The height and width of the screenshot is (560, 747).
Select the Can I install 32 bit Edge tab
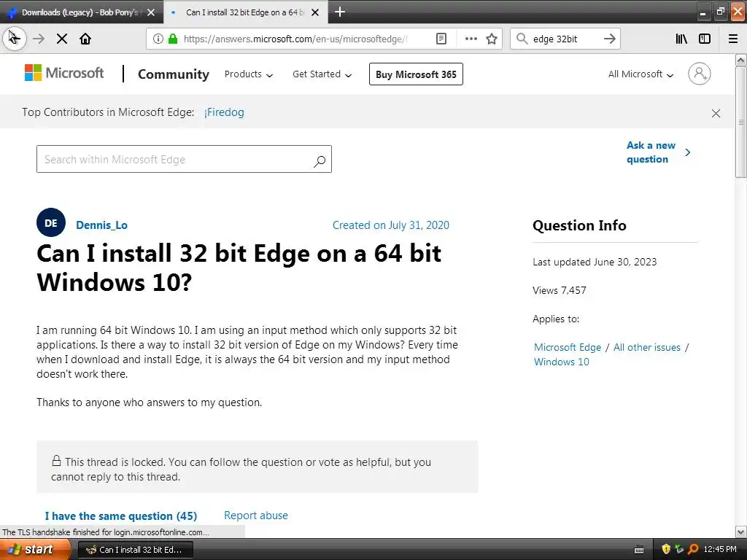tap(245, 12)
